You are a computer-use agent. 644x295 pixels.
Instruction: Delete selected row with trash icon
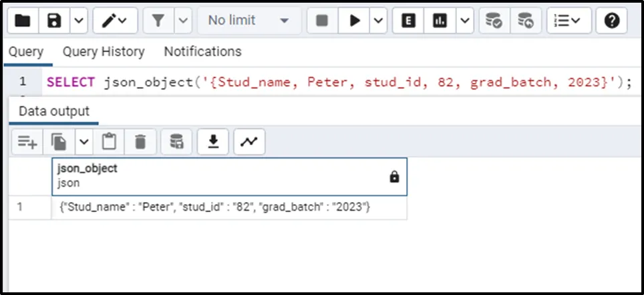tap(140, 141)
